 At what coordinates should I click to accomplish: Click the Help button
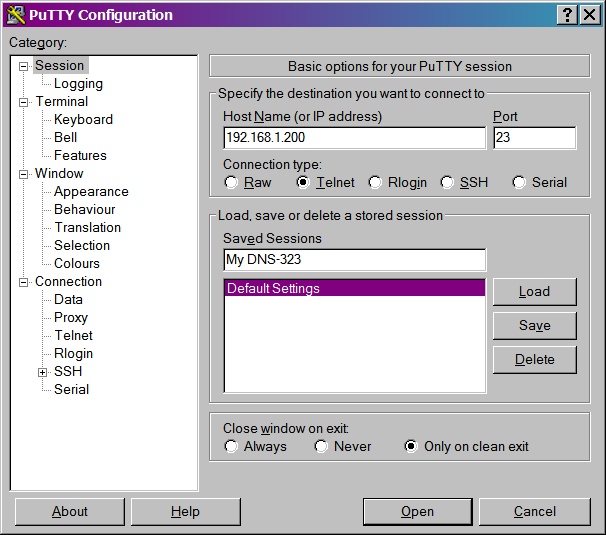point(186,511)
